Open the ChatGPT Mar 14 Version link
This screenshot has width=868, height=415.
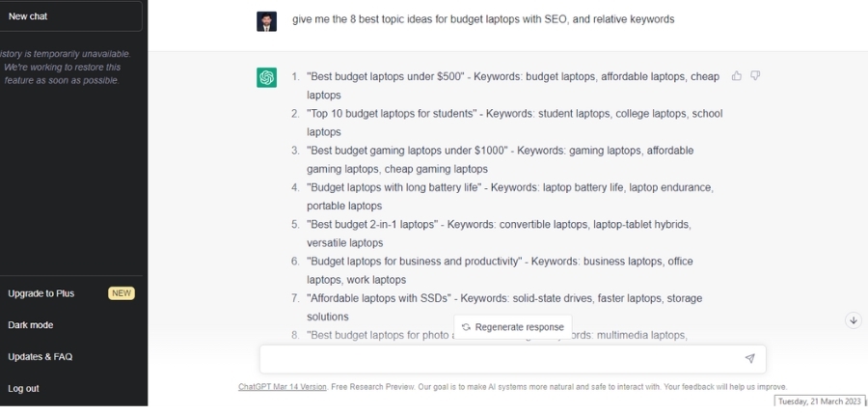[x=283, y=387]
